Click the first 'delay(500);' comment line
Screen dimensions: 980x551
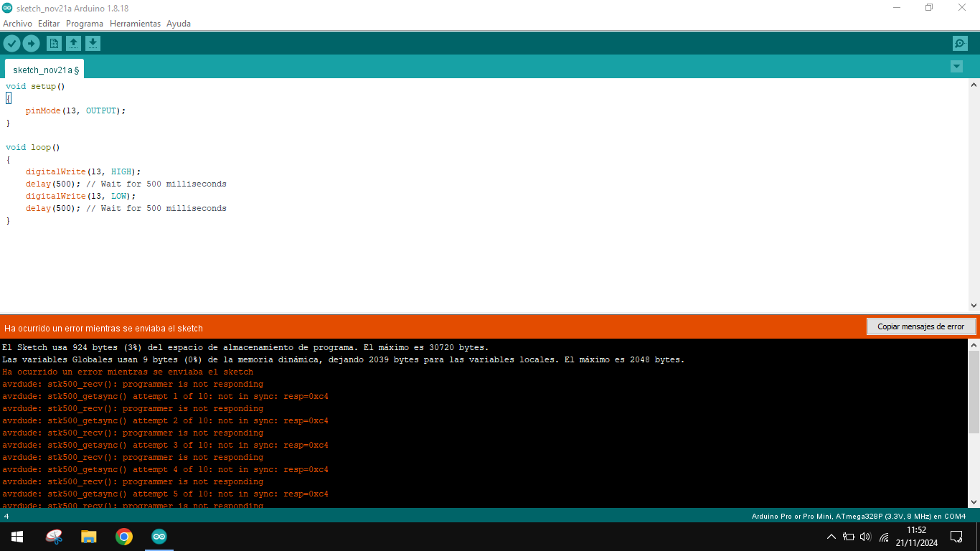126,184
